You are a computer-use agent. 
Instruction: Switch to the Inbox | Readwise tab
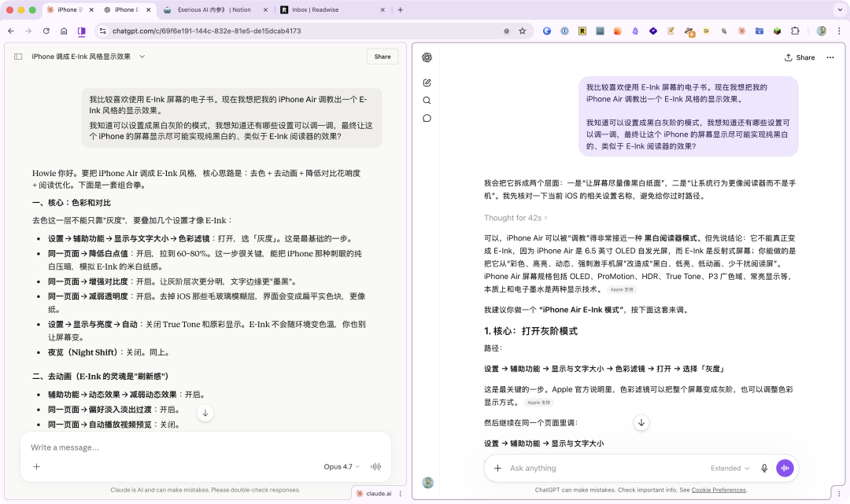[x=332, y=9]
